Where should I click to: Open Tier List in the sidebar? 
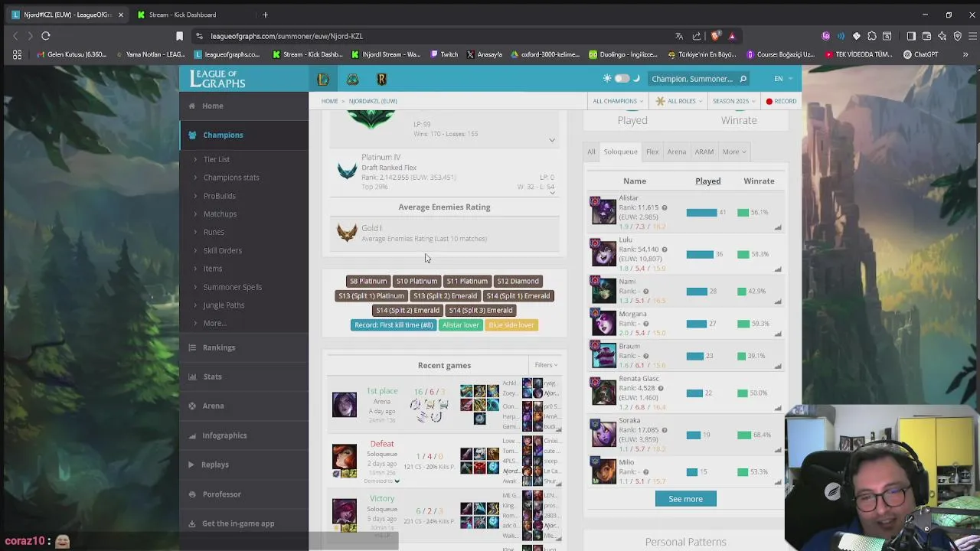217,159
